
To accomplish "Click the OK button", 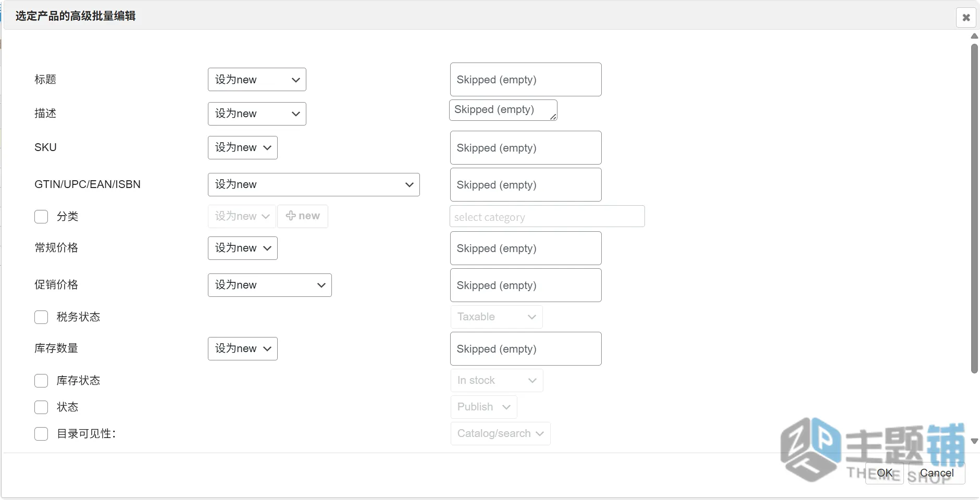I will point(884,473).
